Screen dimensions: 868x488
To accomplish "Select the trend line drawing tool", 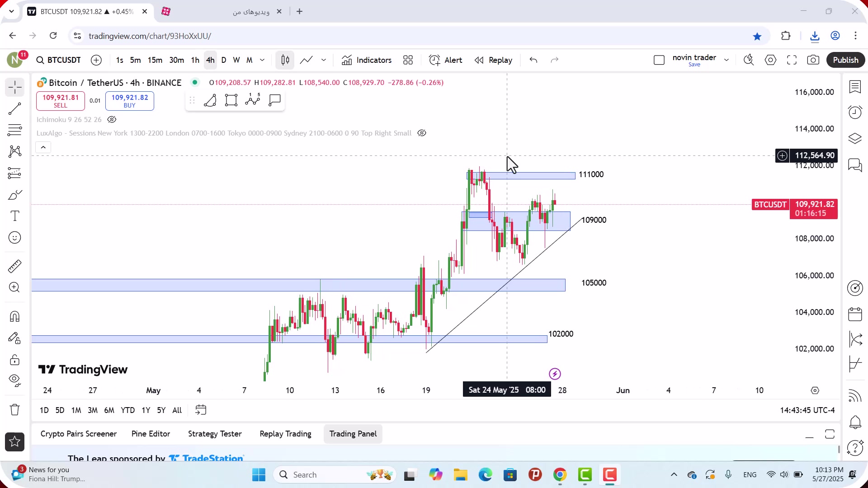I will (14, 108).
